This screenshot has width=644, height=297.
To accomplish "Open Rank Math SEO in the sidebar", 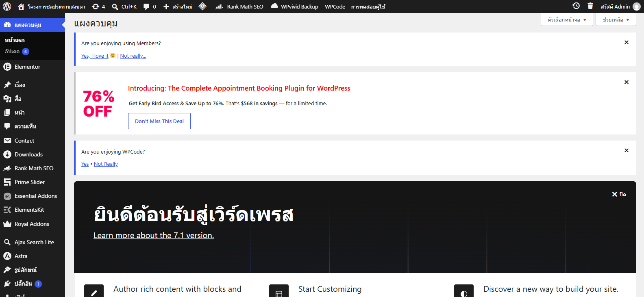I will (33, 168).
